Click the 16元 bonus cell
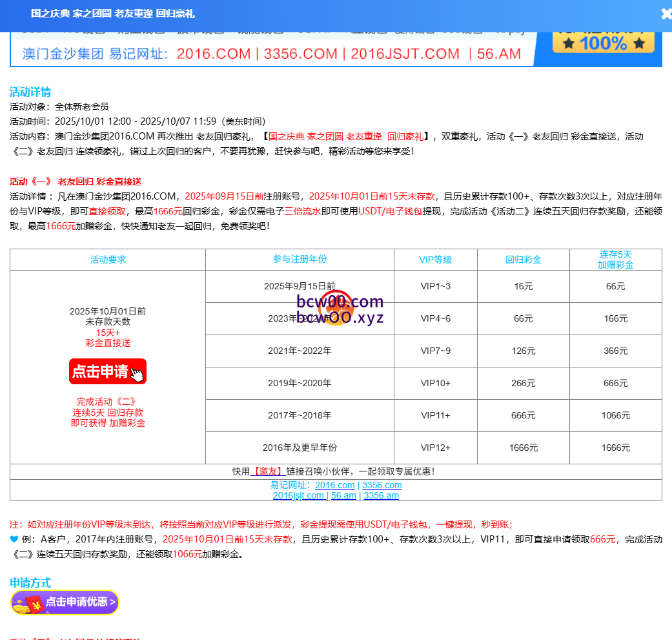The height and width of the screenshot is (640, 672). coord(524,286)
